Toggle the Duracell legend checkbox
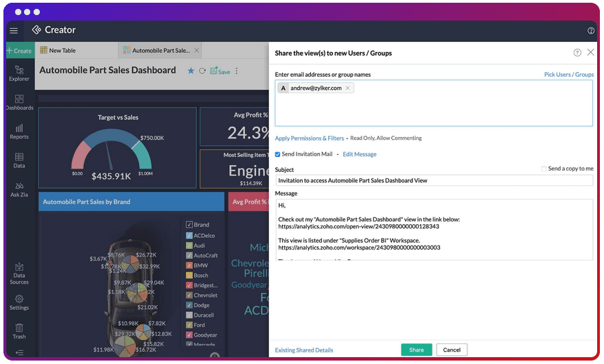The image size is (604, 364). [x=189, y=315]
